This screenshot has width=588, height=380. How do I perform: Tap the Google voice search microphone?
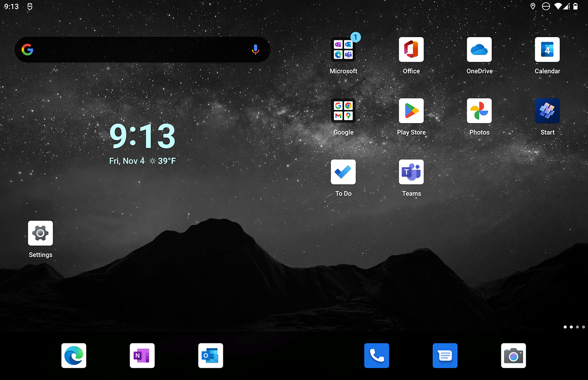click(x=256, y=50)
